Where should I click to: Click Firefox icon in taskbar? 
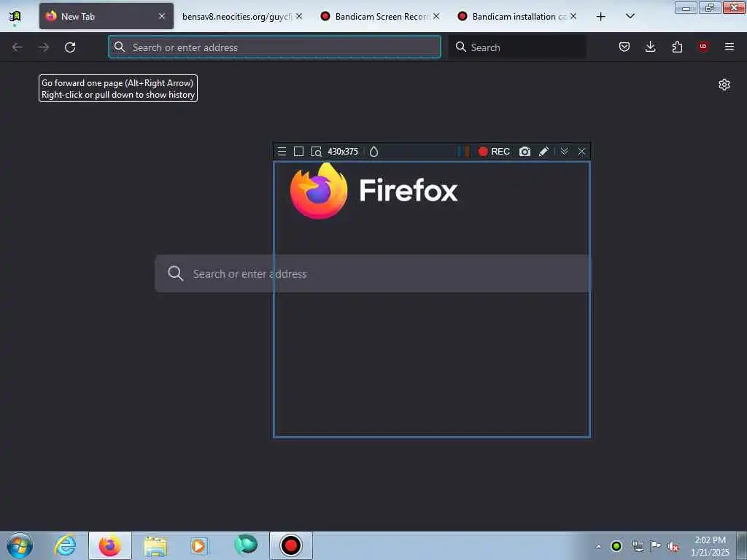pos(110,545)
